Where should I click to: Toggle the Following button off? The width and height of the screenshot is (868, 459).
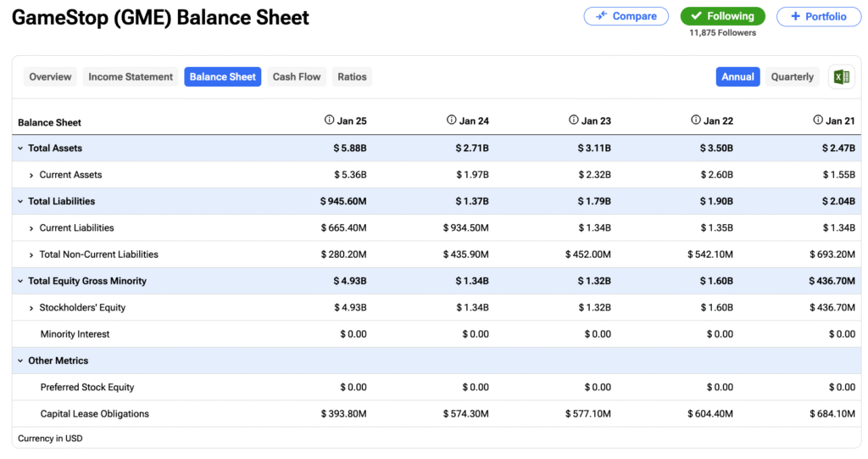pyautogui.click(x=722, y=16)
